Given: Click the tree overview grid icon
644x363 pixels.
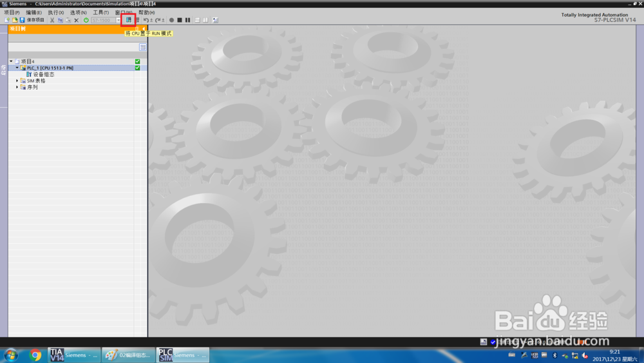Looking at the screenshot, I should click(142, 47).
